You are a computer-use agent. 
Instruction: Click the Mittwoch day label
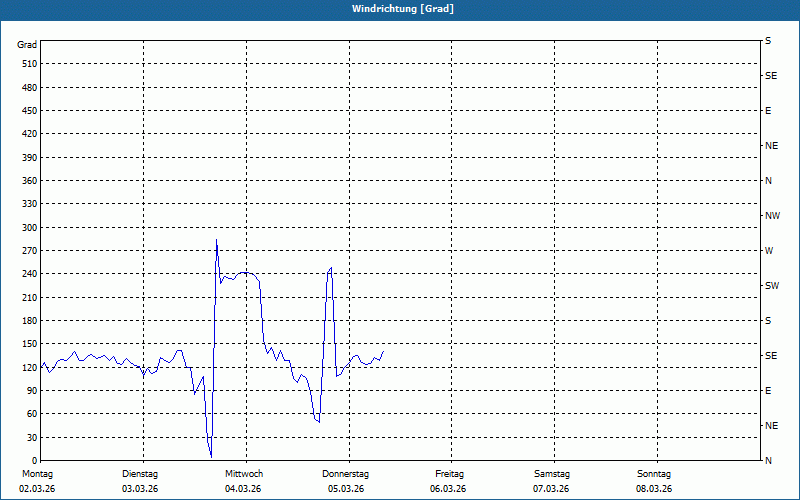(x=244, y=474)
